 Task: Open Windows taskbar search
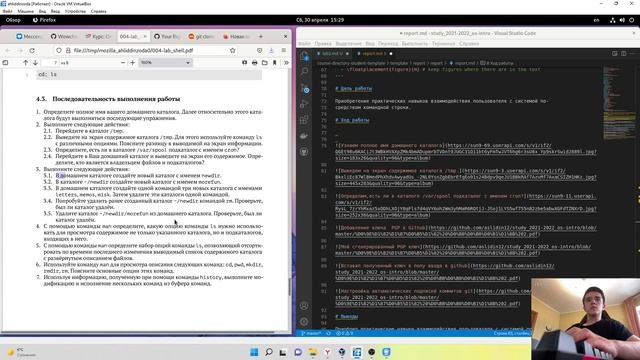pos(269,352)
